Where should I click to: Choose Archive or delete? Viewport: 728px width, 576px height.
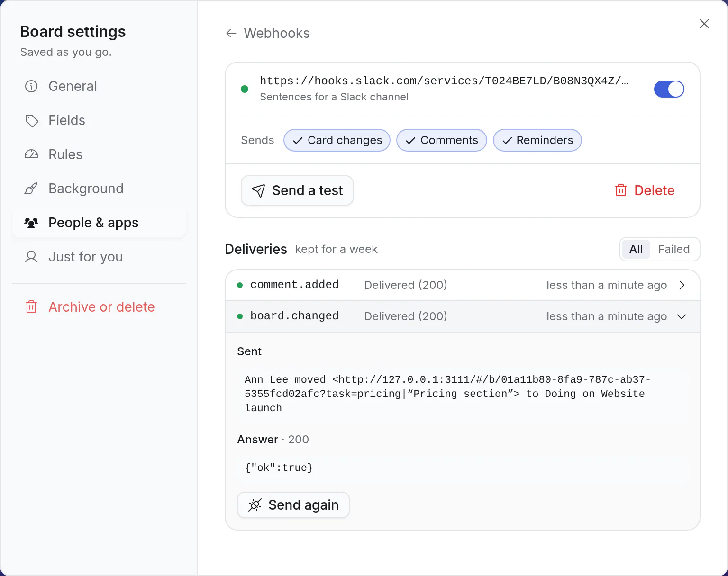(x=99, y=307)
